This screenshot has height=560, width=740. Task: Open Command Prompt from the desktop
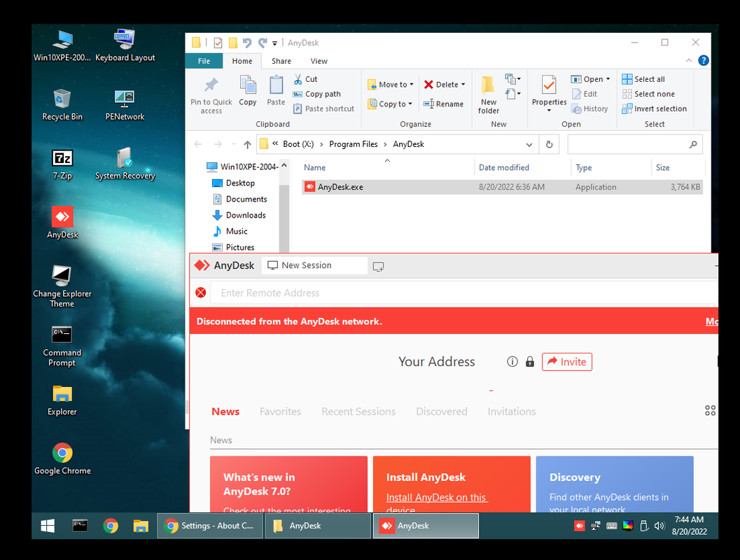click(62, 346)
